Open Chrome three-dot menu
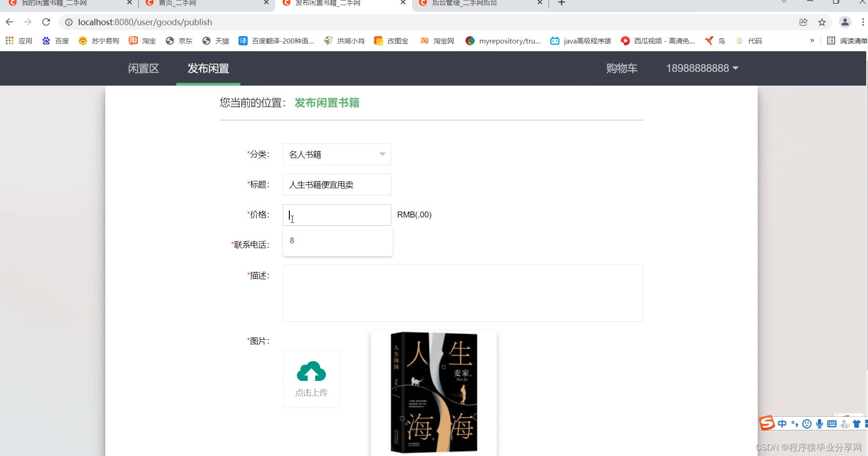The height and width of the screenshot is (456, 868). coord(863,22)
